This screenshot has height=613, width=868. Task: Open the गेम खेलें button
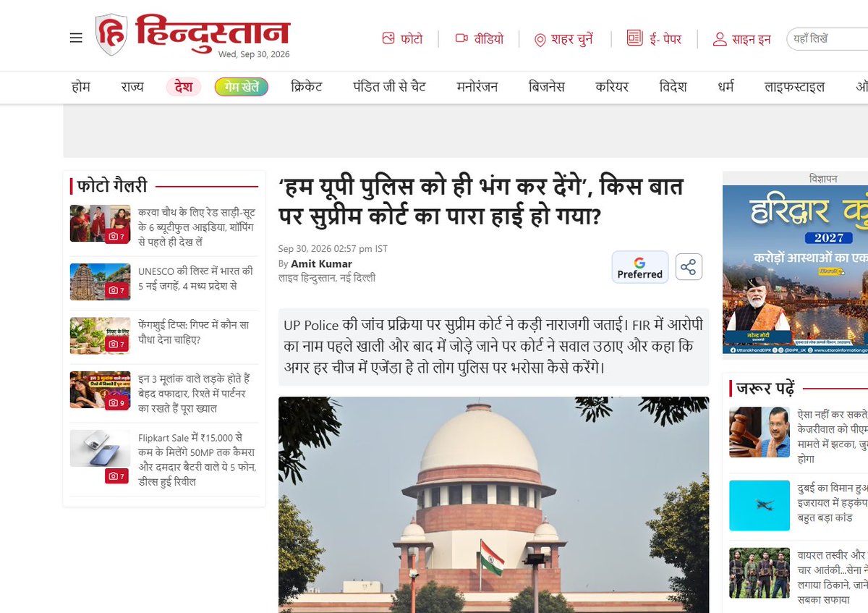(x=242, y=87)
